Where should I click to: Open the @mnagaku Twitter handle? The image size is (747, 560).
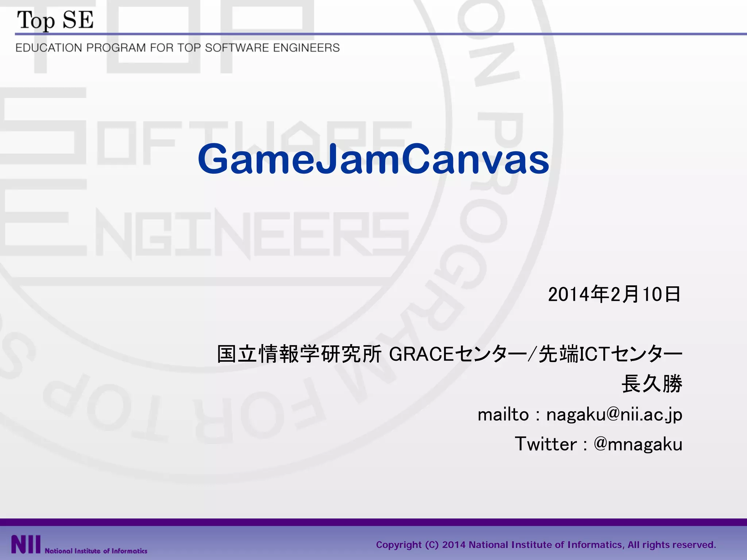[638, 444]
